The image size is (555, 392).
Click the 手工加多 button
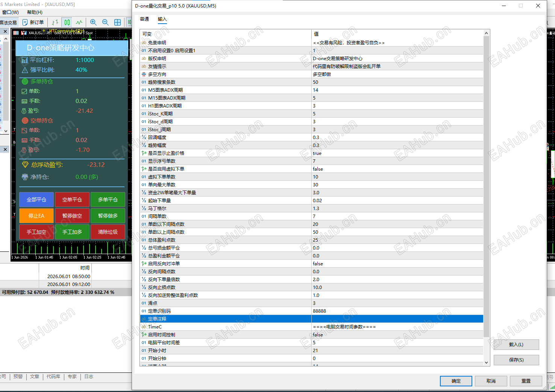(x=72, y=232)
